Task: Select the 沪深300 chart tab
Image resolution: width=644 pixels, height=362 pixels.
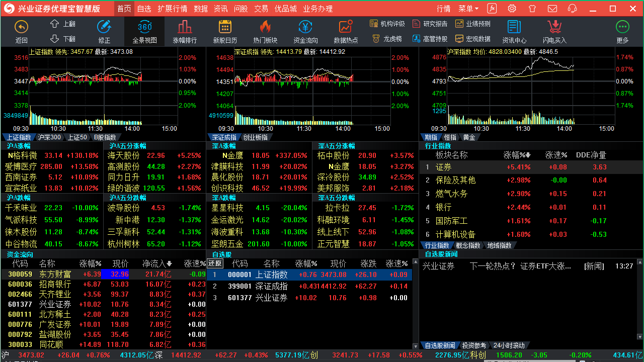Action: [49, 137]
